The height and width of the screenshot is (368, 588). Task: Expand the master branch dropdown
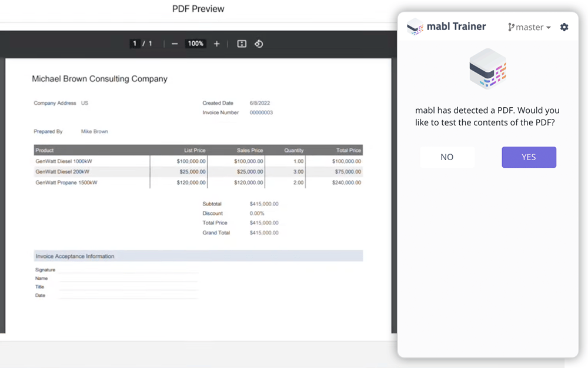click(530, 27)
